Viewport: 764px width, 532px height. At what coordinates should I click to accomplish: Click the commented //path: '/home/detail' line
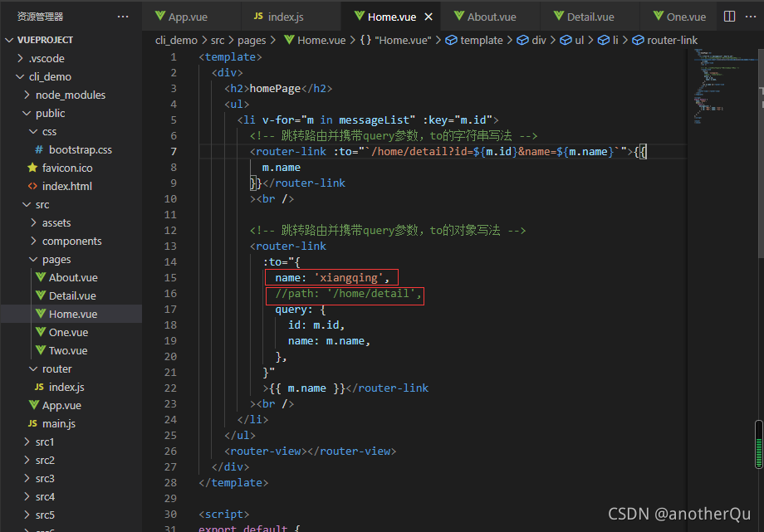(x=348, y=293)
